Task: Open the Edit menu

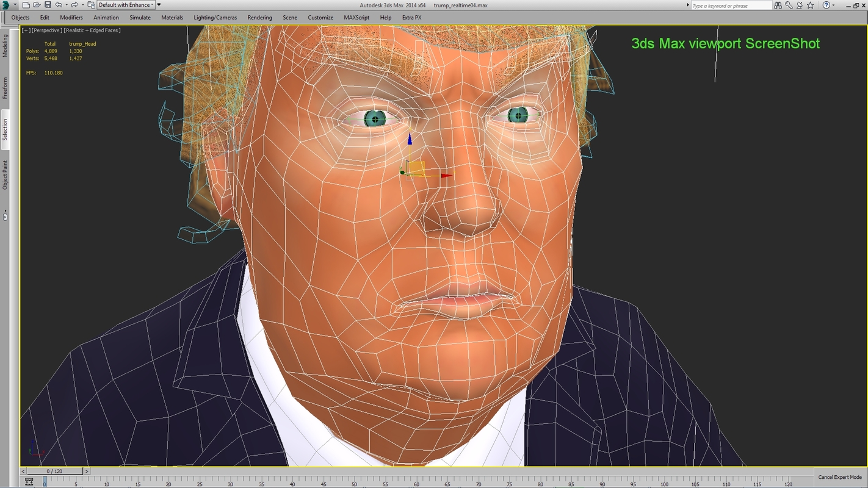Action: point(45,18)
